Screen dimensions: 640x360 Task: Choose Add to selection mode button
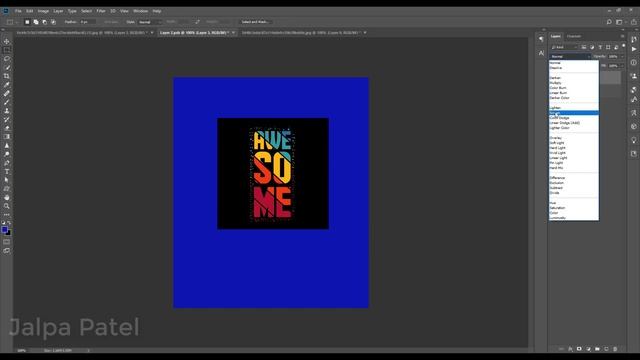tap(36, 22)
